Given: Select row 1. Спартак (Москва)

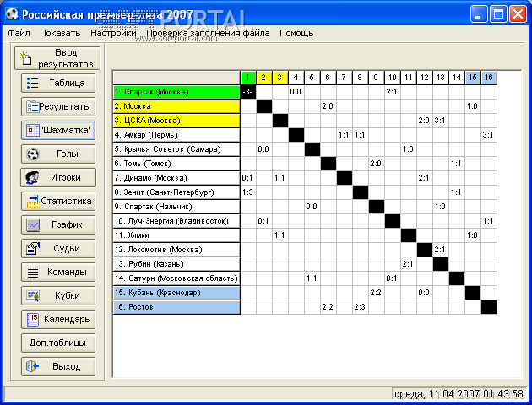Looking at the screenshot, I should click(176, 92).
